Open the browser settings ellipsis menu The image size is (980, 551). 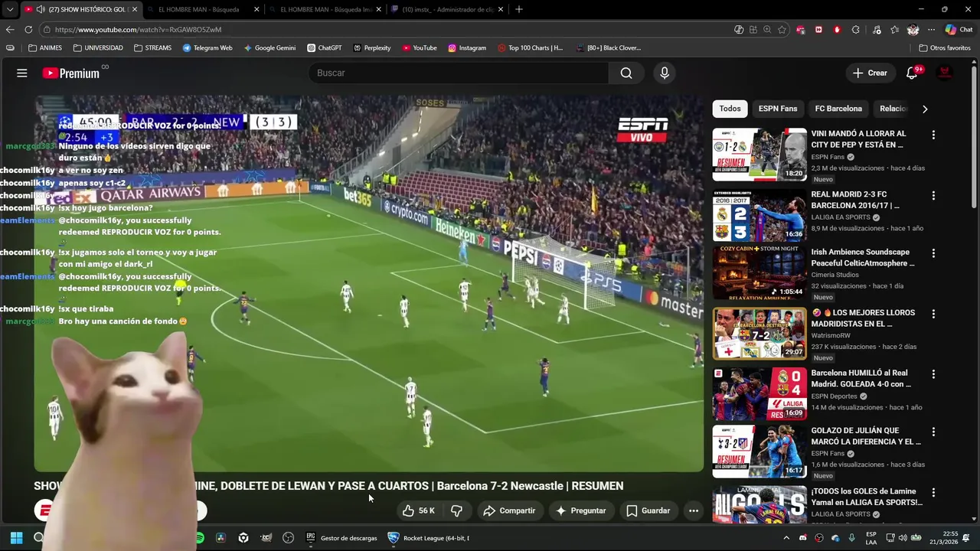931,29
